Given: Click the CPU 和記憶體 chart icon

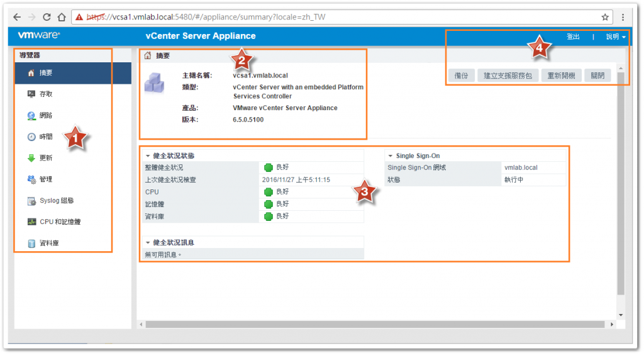Looking at the screenshot, I should pyautogui.click(x=31, y=222).
